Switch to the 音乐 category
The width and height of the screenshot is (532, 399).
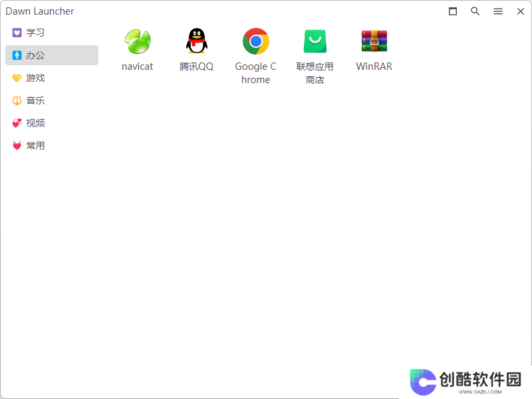tap(52, 100)
